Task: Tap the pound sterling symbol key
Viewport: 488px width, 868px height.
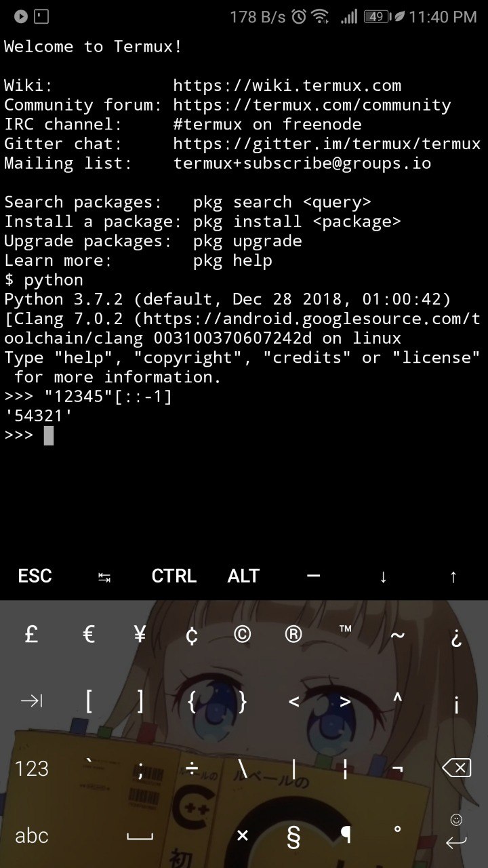Action: point(30,635)
